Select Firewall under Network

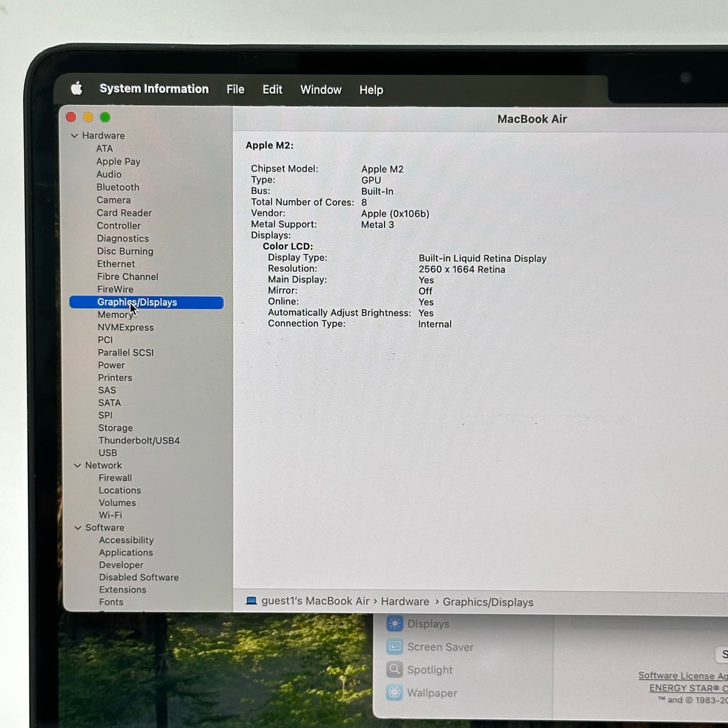(x=115, y=478)
